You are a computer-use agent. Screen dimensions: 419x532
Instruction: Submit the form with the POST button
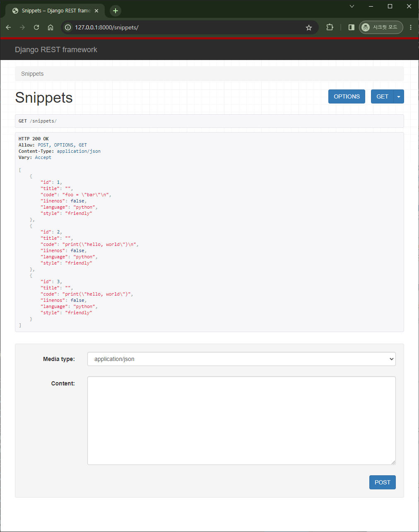tap(383, 482)
